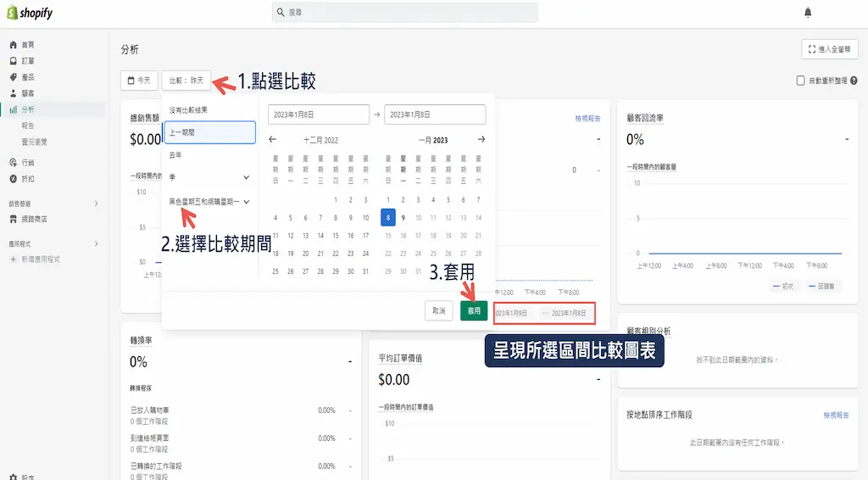Click the 首頁 home icon in sidebar

[14, 44]
